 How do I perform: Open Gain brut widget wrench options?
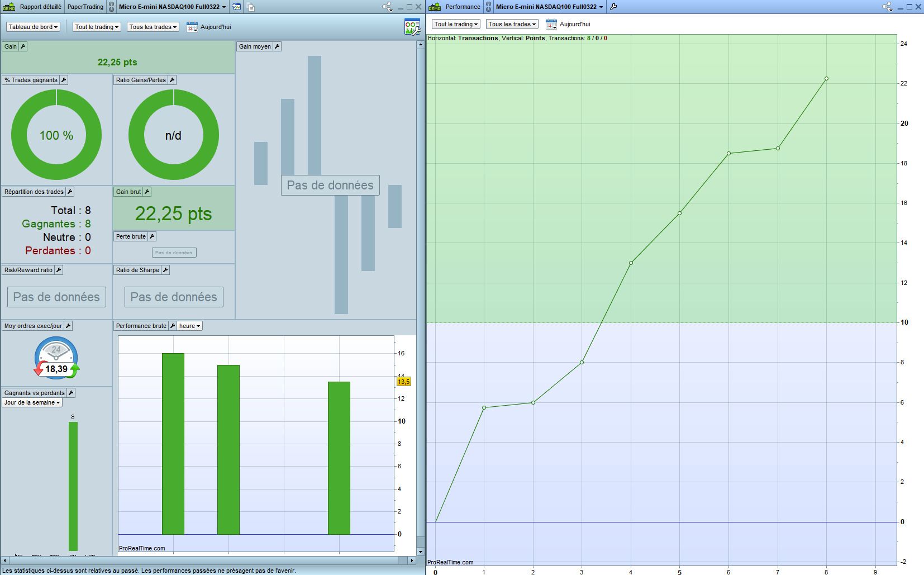[147, 192]
